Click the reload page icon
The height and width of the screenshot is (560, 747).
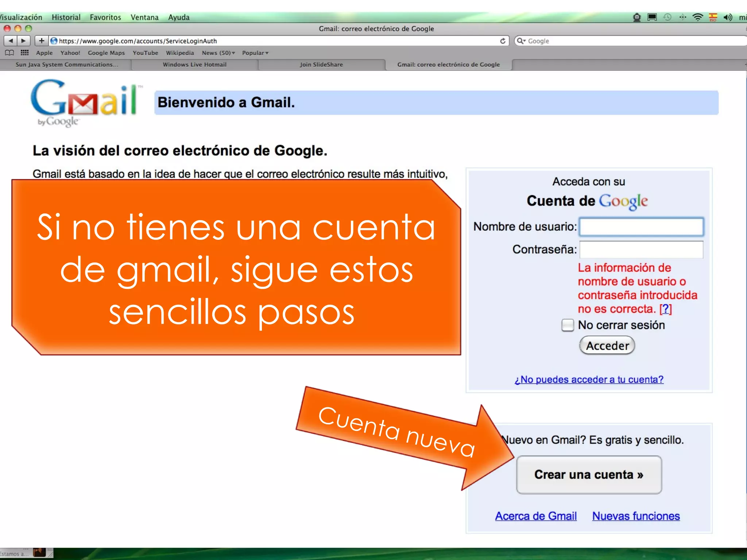503,41
